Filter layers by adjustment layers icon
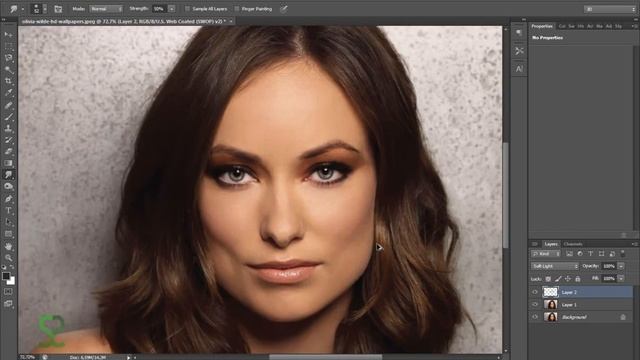The image size is (640, 360). tap(580, 253)
